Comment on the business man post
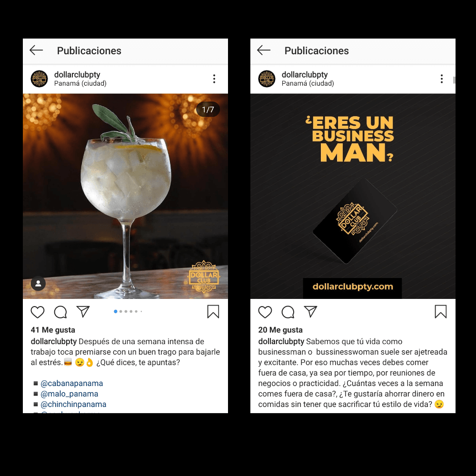Image resolution: width=476 pixels, height=476 pixels. pos(288,312)
